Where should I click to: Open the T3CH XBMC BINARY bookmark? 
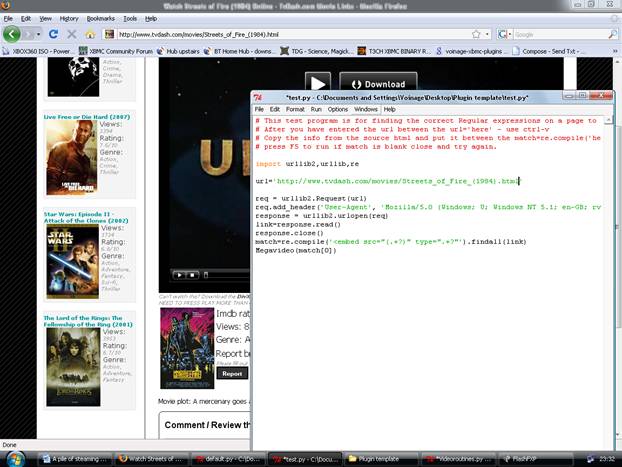pos(394,51)
